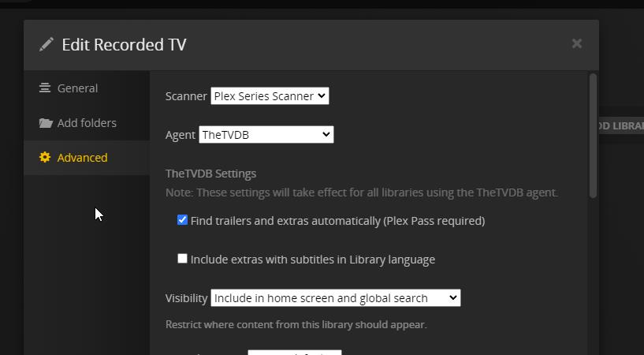
Task: Uncheck Find trailers and extras automatically
Action: (182, 220)
